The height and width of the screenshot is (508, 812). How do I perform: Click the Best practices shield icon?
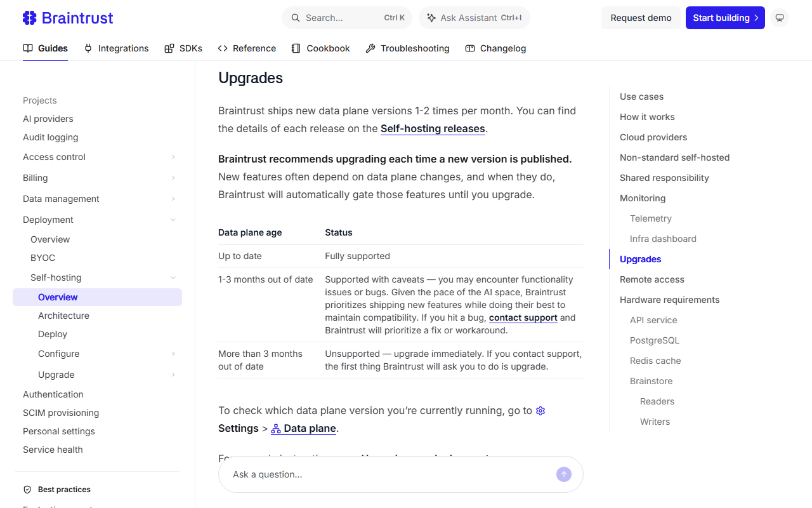27,490
